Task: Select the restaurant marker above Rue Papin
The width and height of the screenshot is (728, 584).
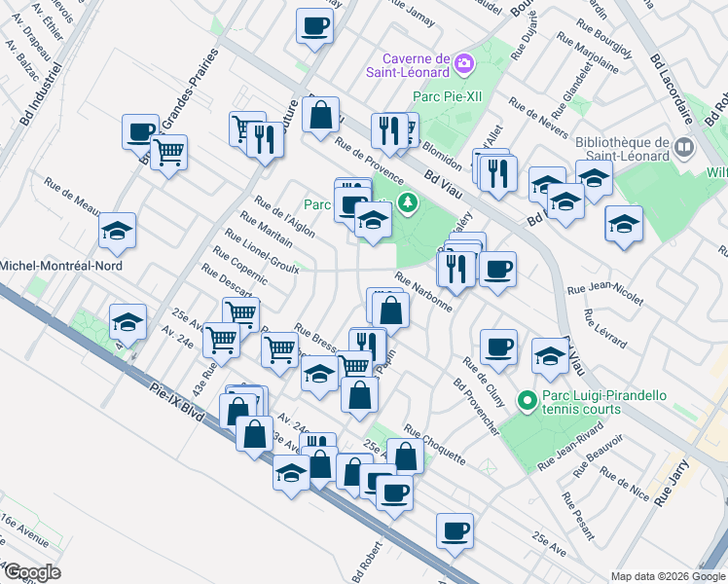Action: [368, 347]
